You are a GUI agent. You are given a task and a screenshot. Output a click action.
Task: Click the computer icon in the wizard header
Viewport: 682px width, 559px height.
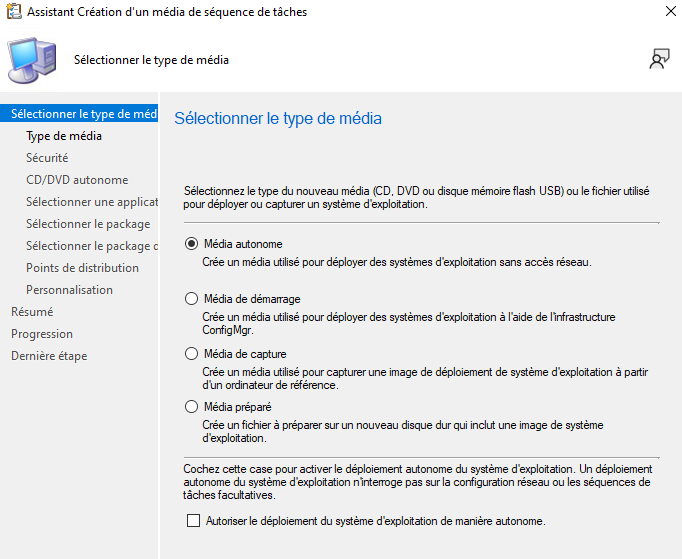(32, 59)
